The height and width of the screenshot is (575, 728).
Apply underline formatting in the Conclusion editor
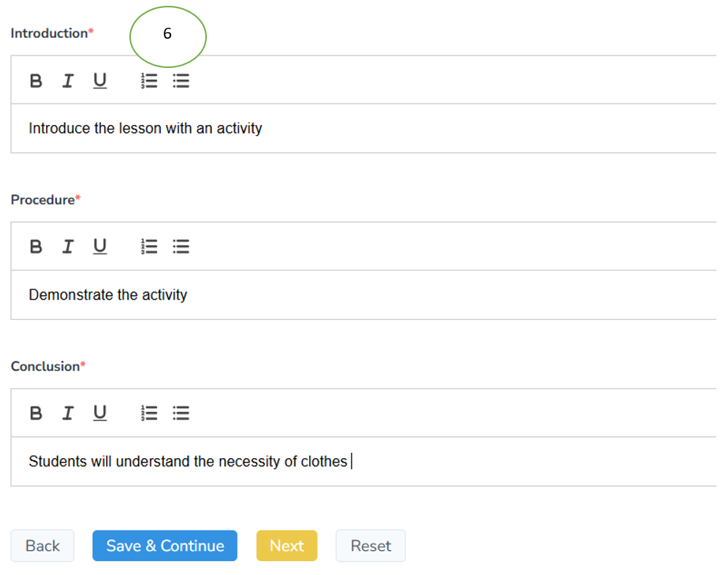(99, 413)
